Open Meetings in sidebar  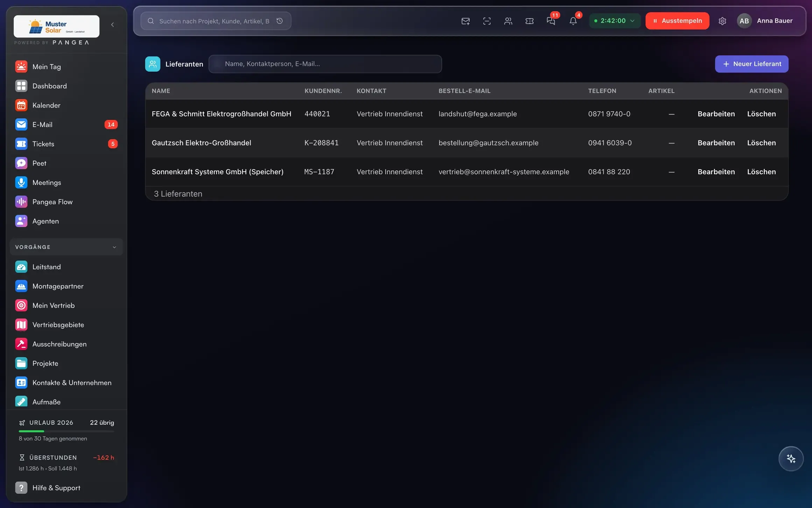pyautogui.click(x=66, y=182)
